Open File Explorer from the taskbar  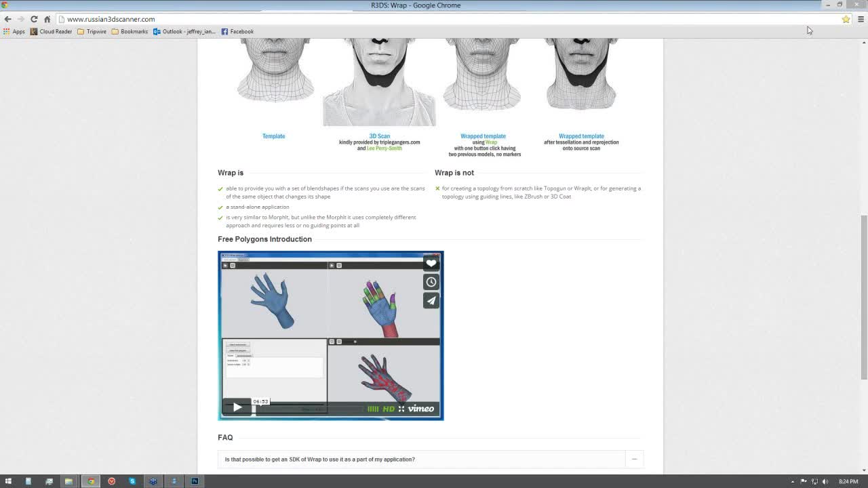[x=68, y=481]
